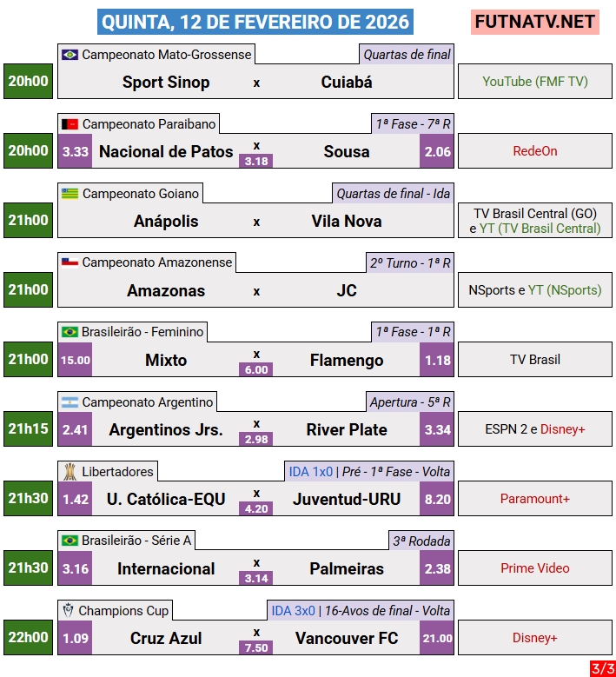616x677 pixels.
Task: Click the FUTNATV.NET site logo
Action: click(x=535, y=22)
